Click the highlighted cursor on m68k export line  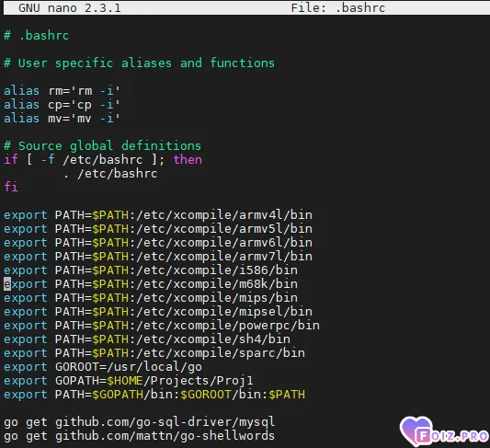[7, 284]
